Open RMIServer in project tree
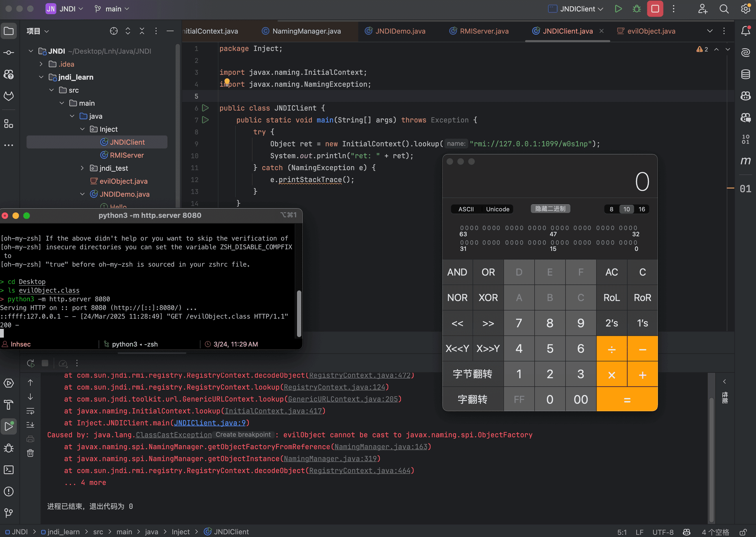This screenshot has width=756, height=537. click(x=127, y=155)
